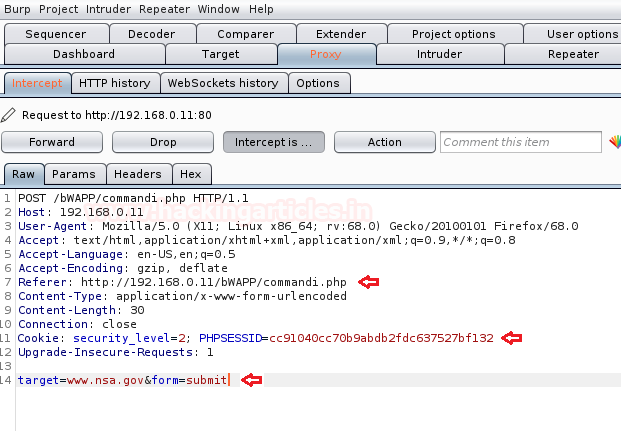
Task: Open the Burp menu
Action: [17, 9]
